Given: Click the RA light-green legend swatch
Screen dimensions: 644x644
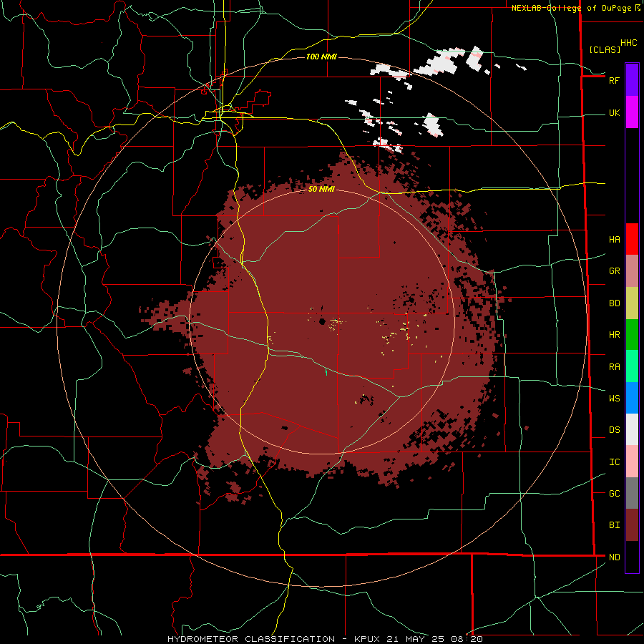Looking at the screenshot, I should (x=632, y=366).
